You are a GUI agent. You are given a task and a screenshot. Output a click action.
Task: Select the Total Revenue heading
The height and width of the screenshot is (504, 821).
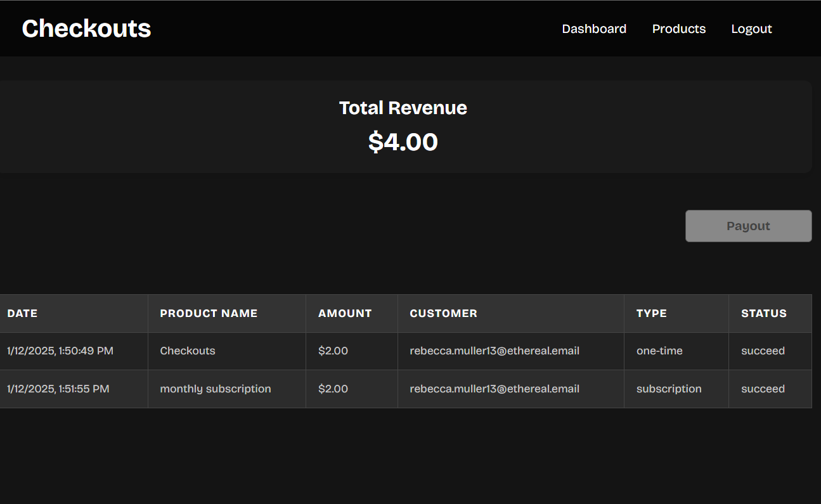pos(403,108)
